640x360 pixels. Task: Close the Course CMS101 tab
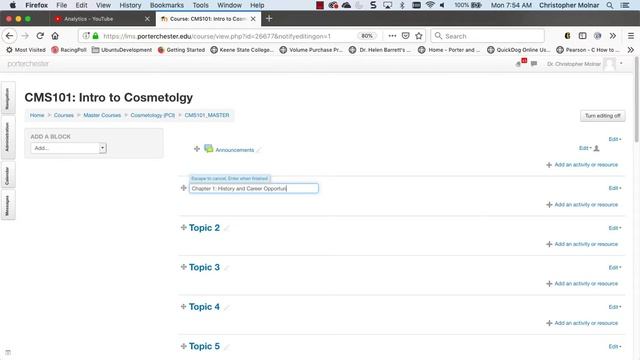pyautogui.click(x=253, y=19)
